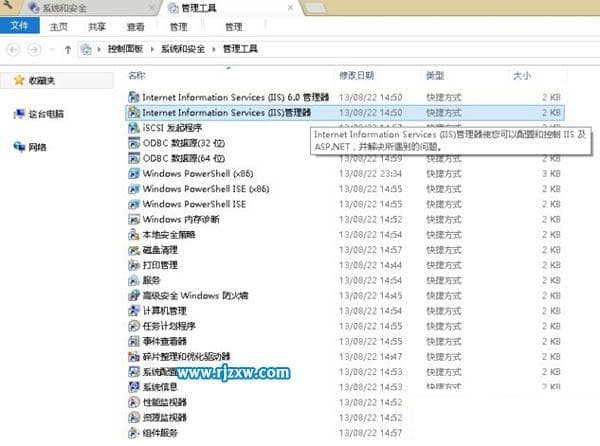Viewport: 600px width, 446px height.
Task: Select the 系统信息 file name
Action: [160, 387]
